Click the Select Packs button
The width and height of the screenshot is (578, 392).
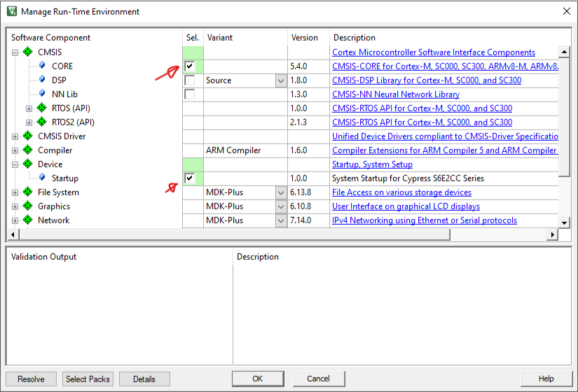(x=88, y=379)
